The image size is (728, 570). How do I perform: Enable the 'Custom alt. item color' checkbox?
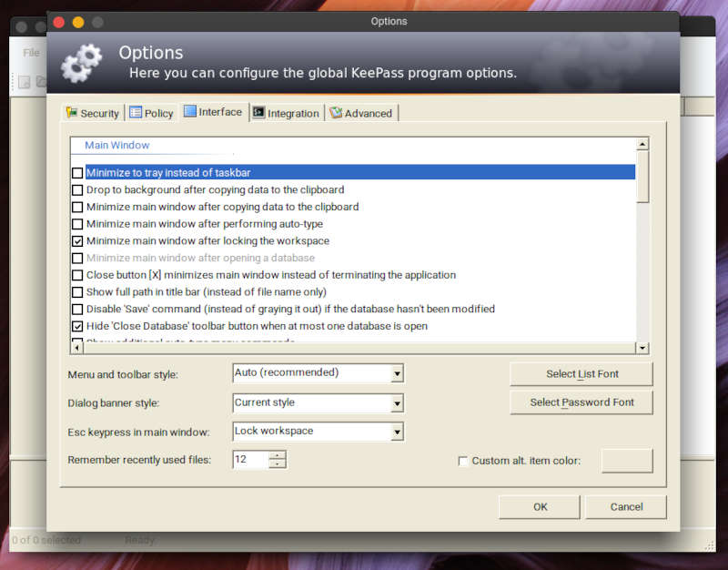(463, 461)
